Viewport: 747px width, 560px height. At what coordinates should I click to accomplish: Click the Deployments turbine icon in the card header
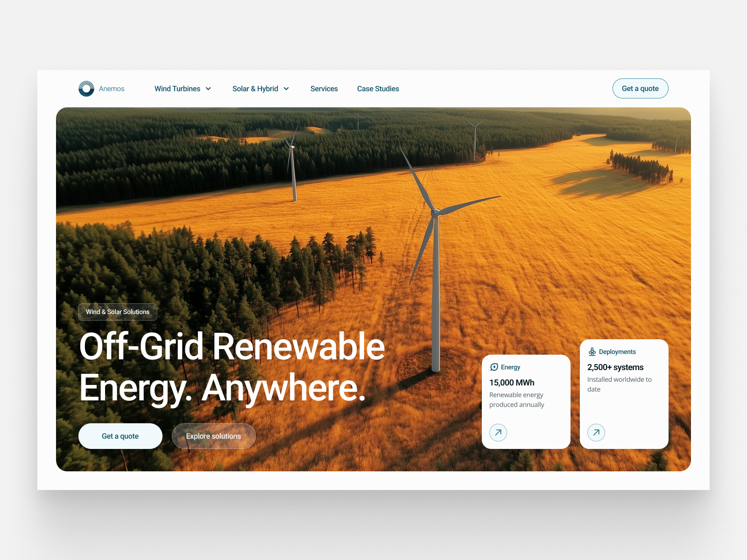(x=592, y=352)
